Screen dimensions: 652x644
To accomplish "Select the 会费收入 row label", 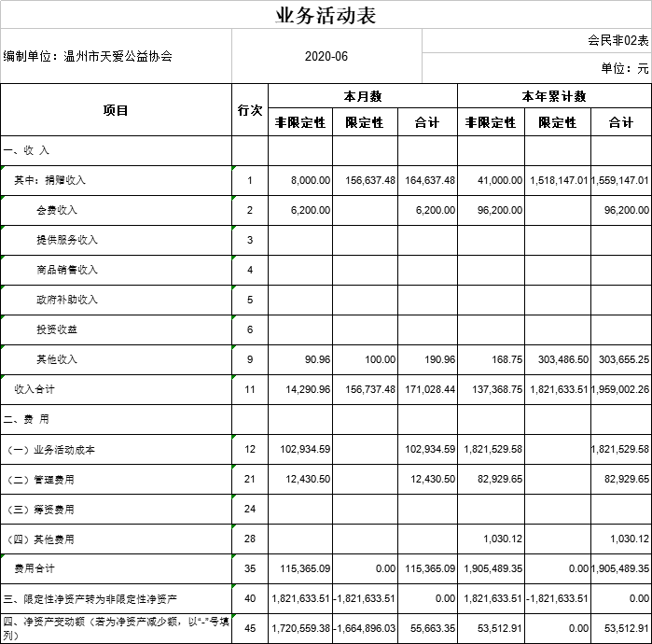I will pyautogui.click(x=57, y=210).
